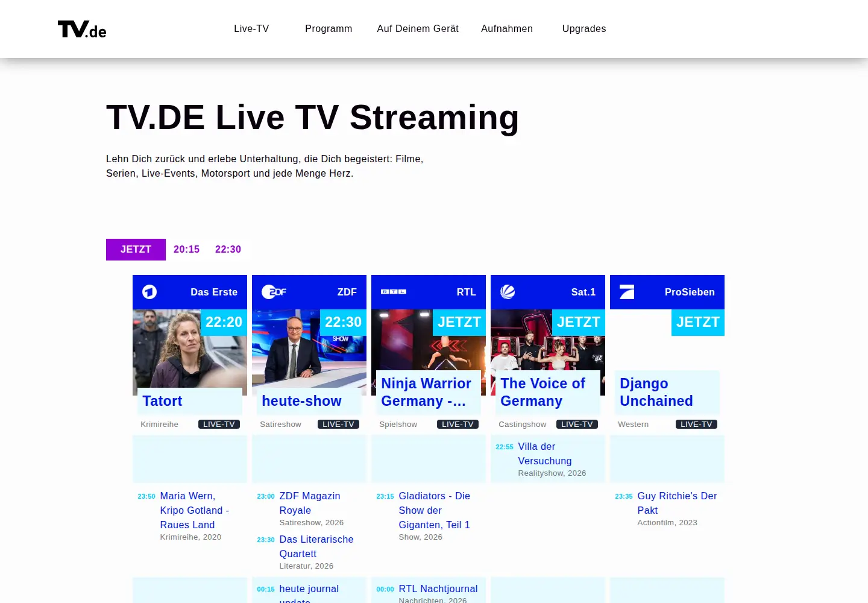Open Guy Ritchie's Der Pakt listing
Image resolution: width=868 pixels, height=603 pixels.
(x=677, y=503)
